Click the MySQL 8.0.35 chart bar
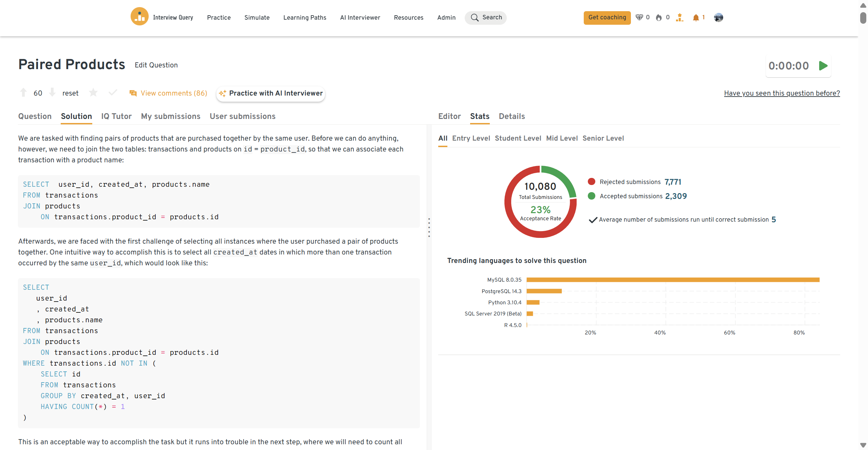 point(673,280)
